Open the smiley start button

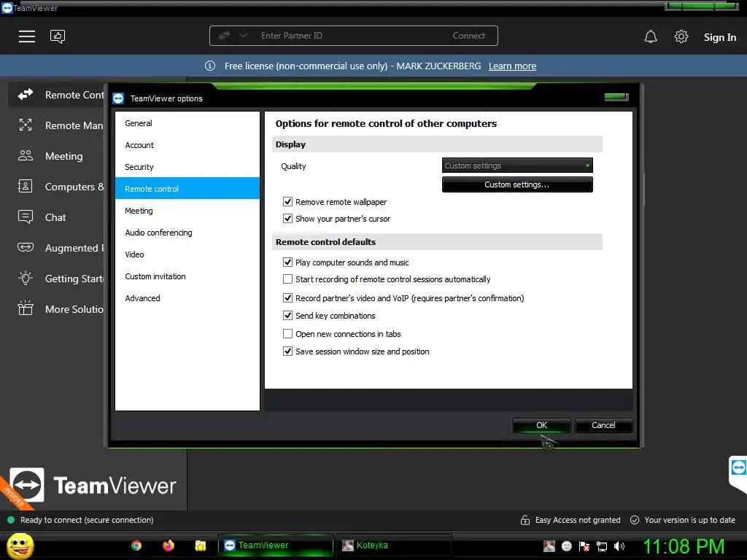[20, 546]
